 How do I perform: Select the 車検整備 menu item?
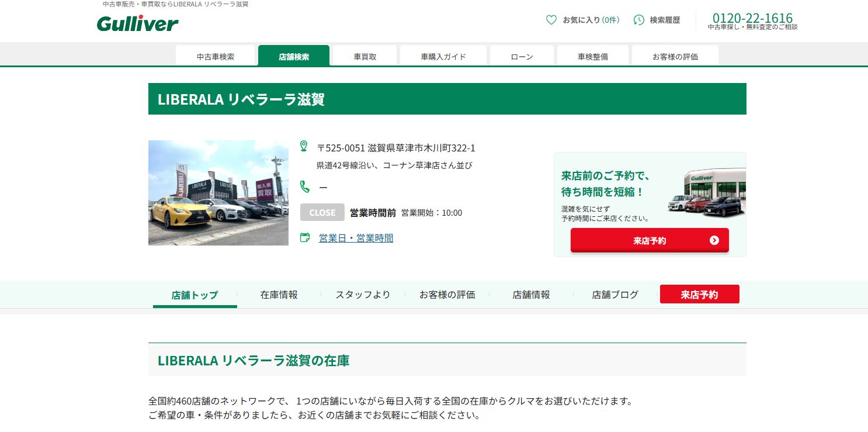592,56
